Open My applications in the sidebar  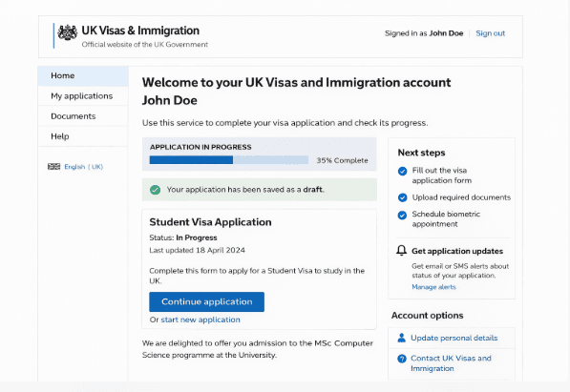83,96
